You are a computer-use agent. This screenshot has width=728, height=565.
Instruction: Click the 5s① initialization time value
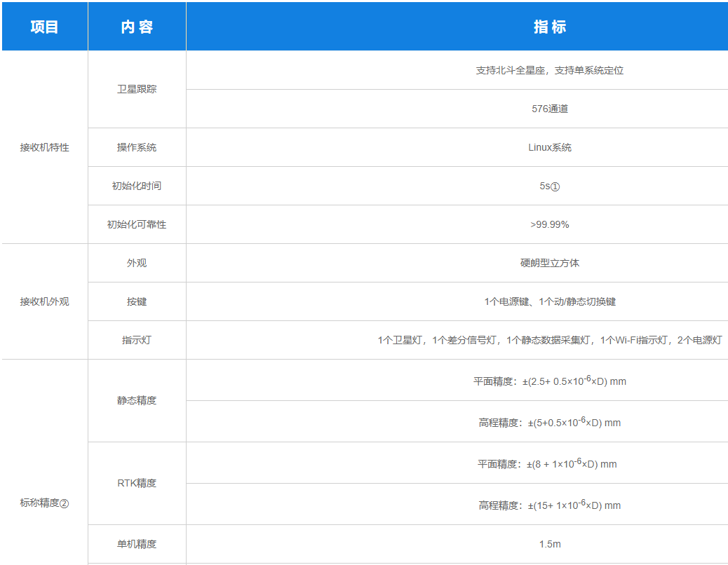point(549,186)
